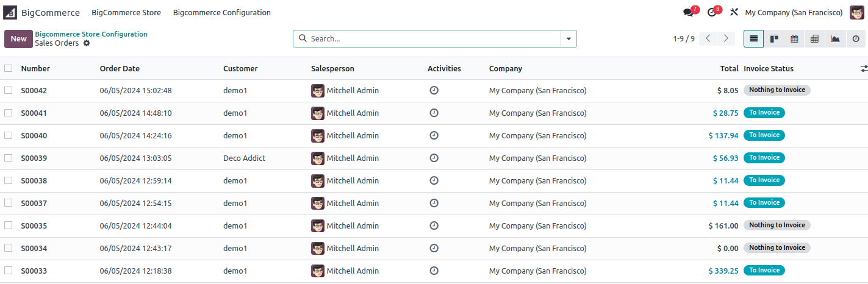This screenshot has width=868, height=284.
Task: Open the debug tools wrench icon
Action: [734, 12]
